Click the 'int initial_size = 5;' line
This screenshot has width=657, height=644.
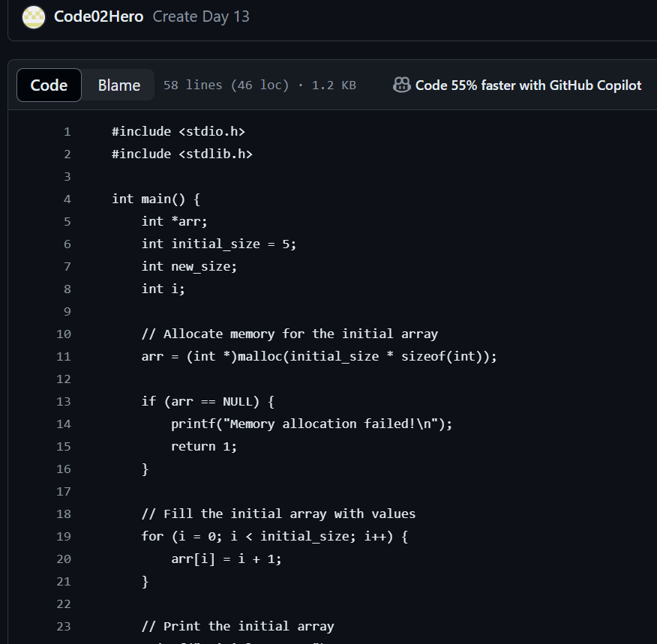[x=219, y=244]
